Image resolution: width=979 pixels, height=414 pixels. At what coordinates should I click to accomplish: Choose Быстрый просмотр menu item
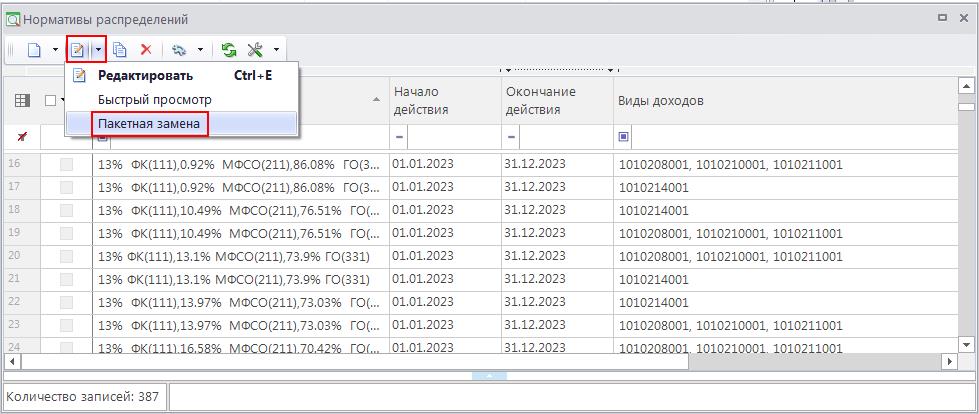182,100
